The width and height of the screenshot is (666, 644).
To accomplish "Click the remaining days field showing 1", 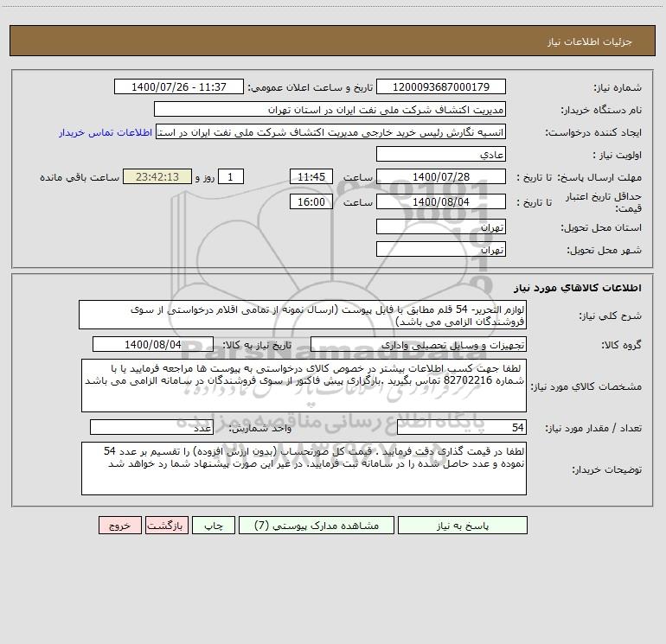I will [231, 176].
